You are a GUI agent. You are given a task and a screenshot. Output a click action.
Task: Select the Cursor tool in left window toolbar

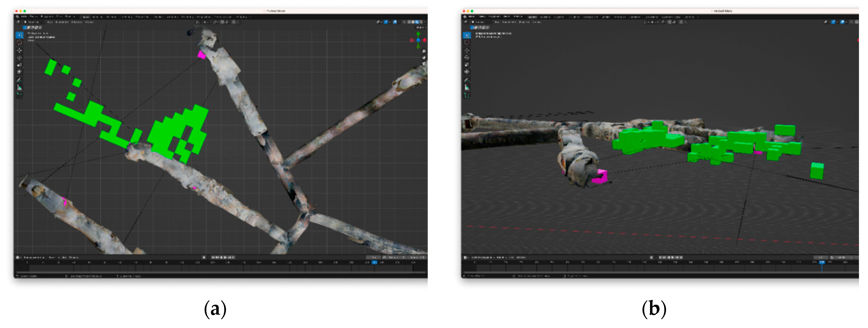(20, 42)
